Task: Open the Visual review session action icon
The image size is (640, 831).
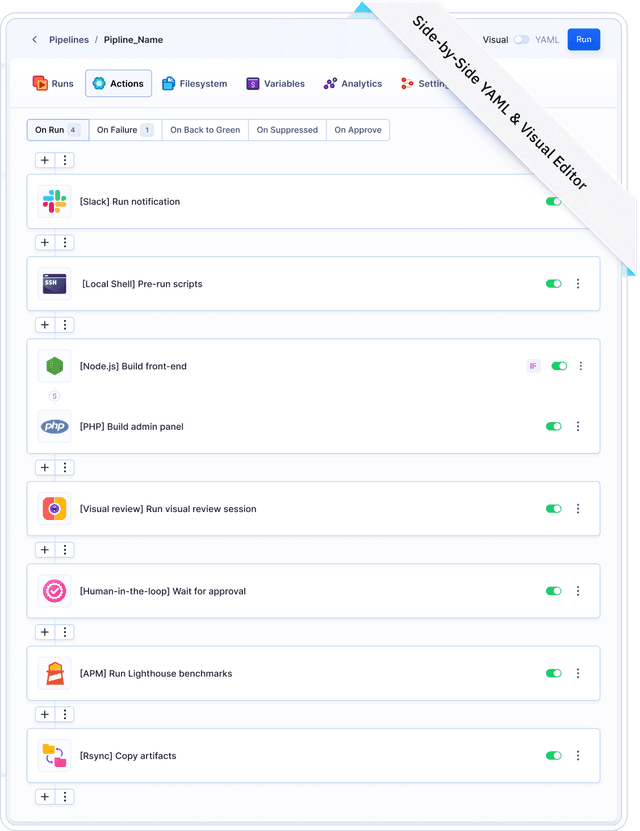Action: point(54,508)
